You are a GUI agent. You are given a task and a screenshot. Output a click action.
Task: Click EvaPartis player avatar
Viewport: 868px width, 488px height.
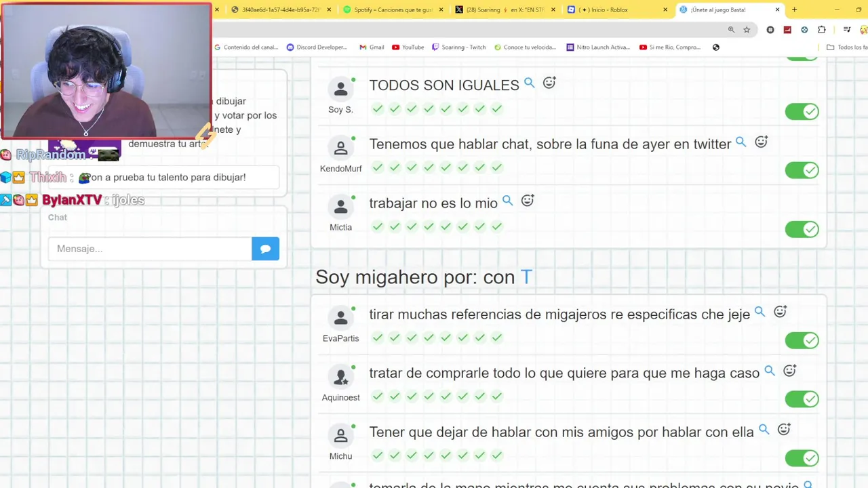(340, 318)
